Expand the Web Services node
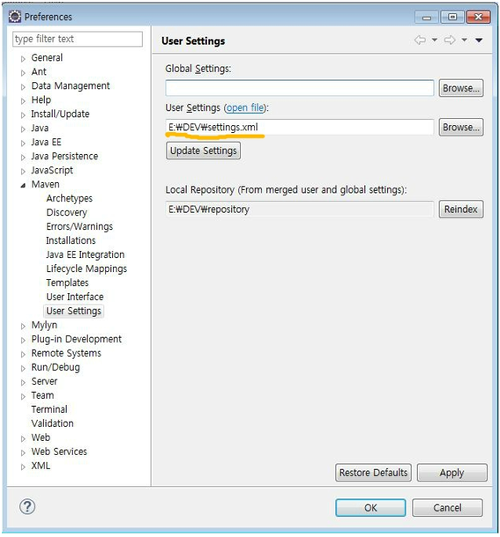 coord(23,453)
